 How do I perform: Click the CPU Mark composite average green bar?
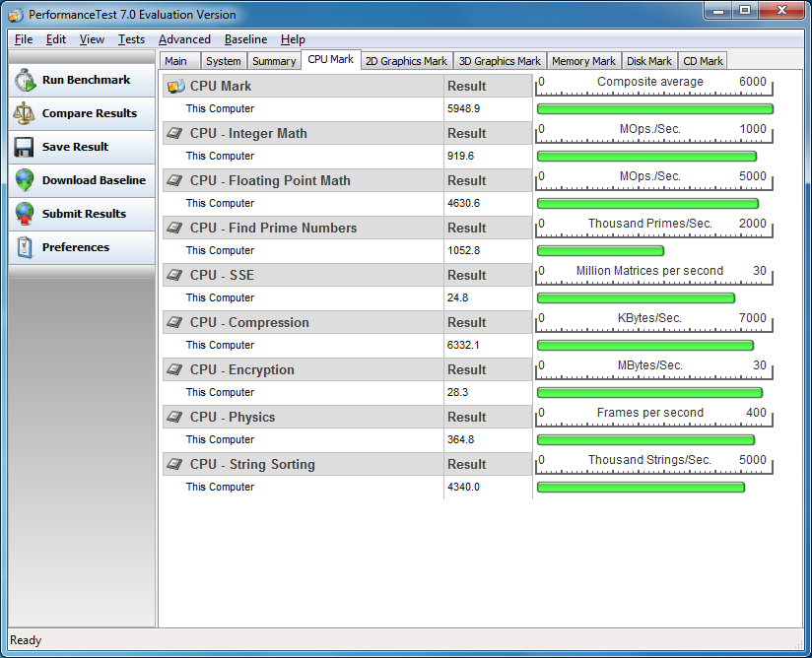(655, 108)
